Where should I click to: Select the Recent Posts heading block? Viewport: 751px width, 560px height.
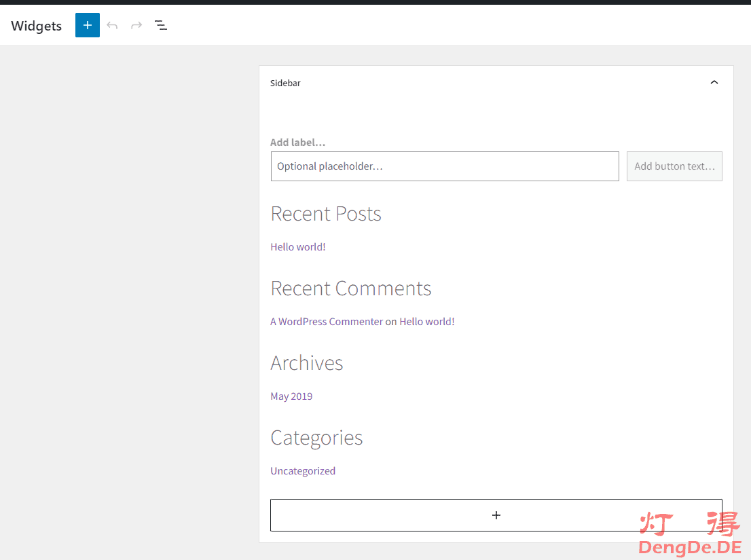(x=326, y=214)
